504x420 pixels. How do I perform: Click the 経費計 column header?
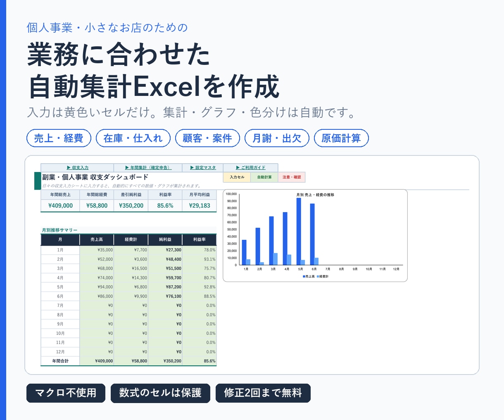coord(131,239)
